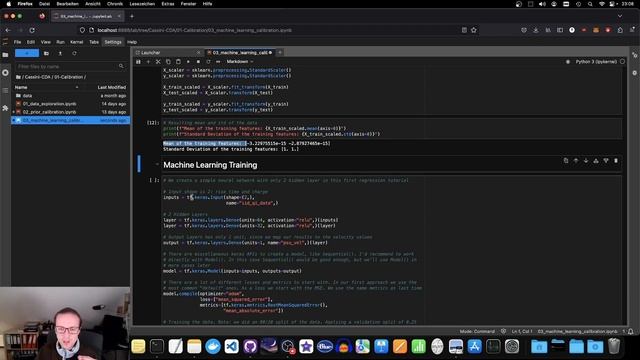
Task: Open debugger with the bug icon by the kernel name
Action: 568,62
